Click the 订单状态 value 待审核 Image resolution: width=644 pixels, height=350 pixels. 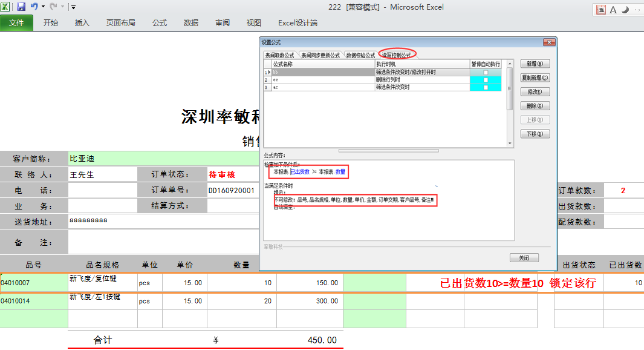click(222, 174)
